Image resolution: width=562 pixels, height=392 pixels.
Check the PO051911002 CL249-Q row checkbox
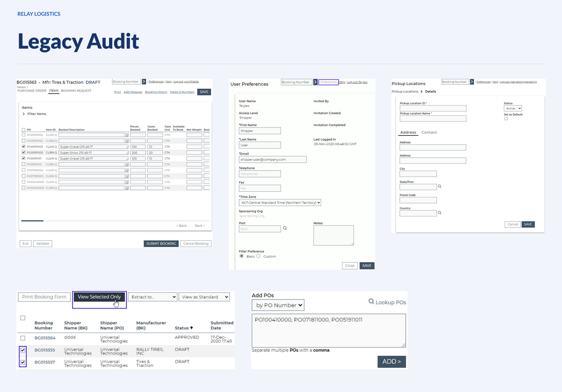tap(24, 135)
